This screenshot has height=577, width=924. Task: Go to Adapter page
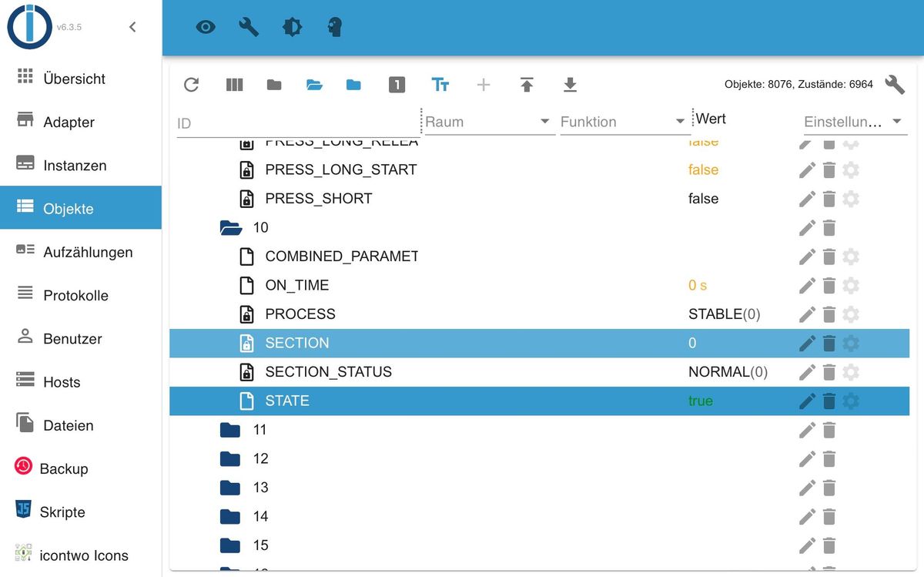[81, 122]
